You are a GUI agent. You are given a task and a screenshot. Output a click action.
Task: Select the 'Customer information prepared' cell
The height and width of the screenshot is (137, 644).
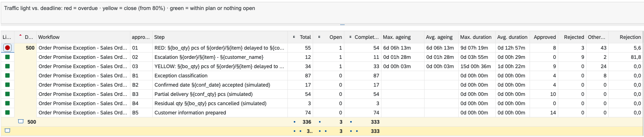[220, 113]
